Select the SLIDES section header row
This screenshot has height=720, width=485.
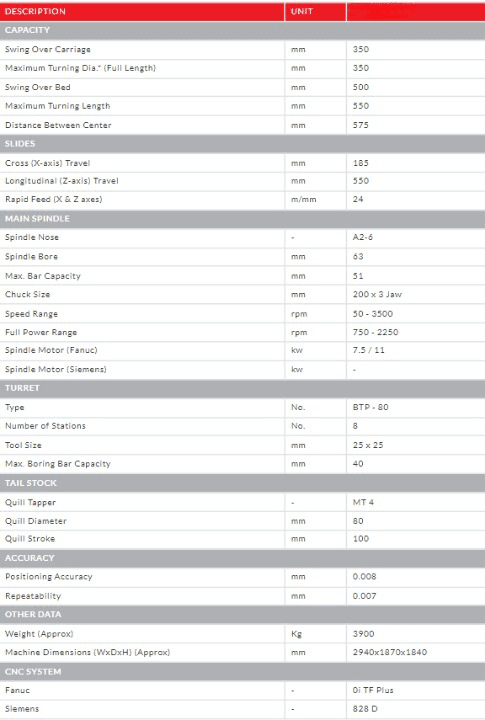pos(242,144)
